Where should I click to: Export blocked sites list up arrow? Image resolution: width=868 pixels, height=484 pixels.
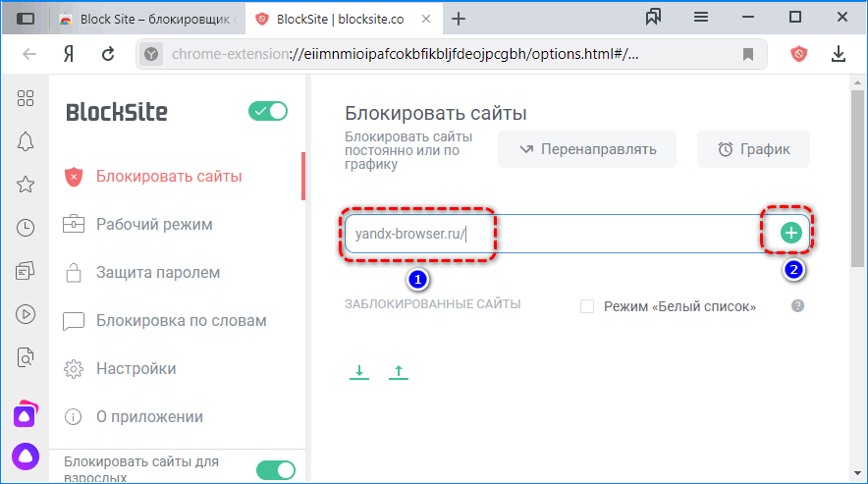click(399, 372)
